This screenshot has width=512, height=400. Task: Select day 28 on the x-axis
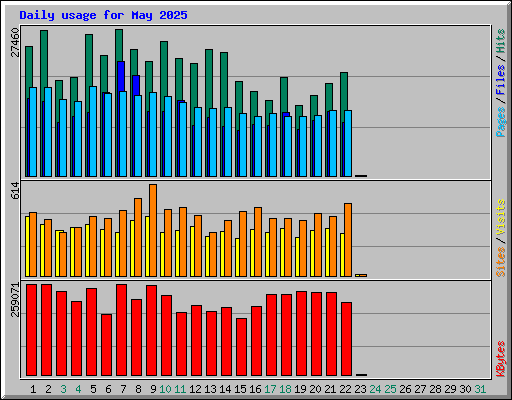[435, 389]
